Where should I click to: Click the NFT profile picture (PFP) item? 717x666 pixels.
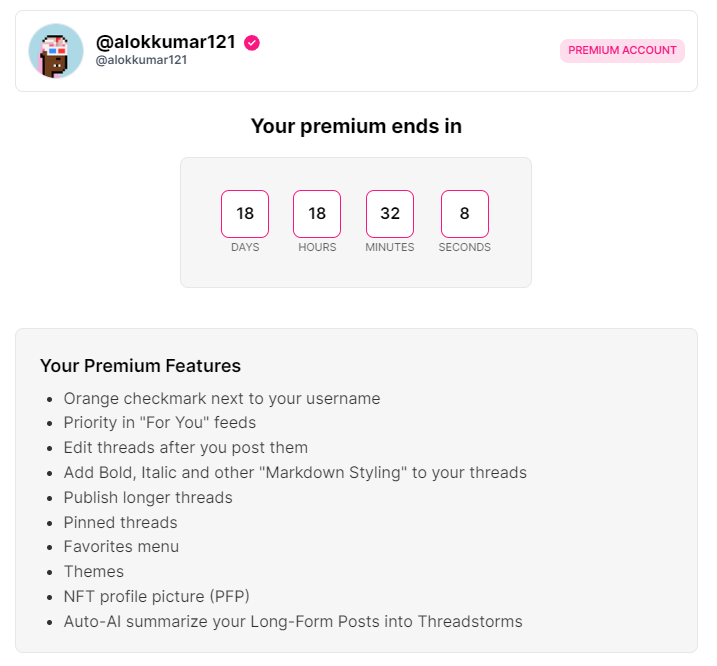pos(156,596)
